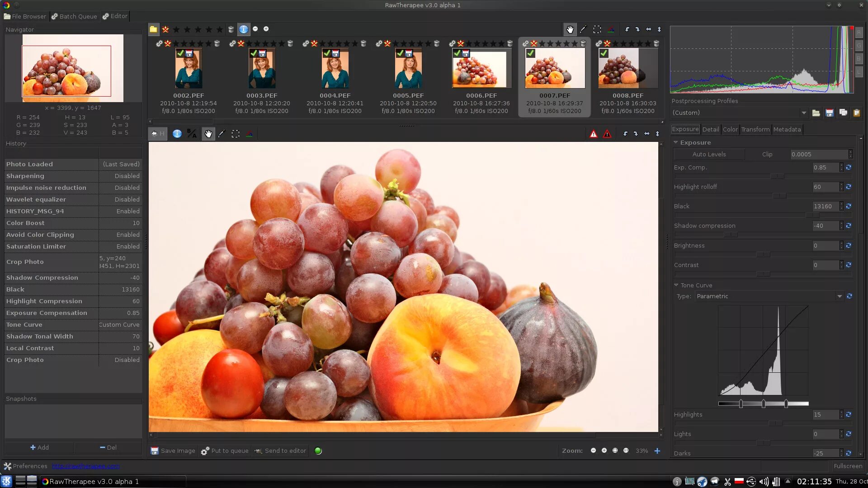Move 0008.PEF to trash
Screen dimensions: 868x488
(656, 43)
